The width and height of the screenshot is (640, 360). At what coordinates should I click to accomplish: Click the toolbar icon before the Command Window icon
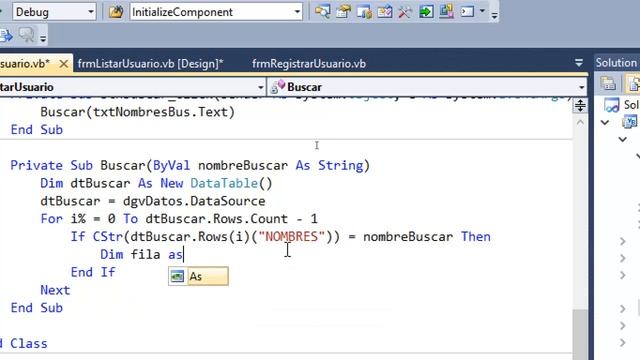[x=446, y=11]
